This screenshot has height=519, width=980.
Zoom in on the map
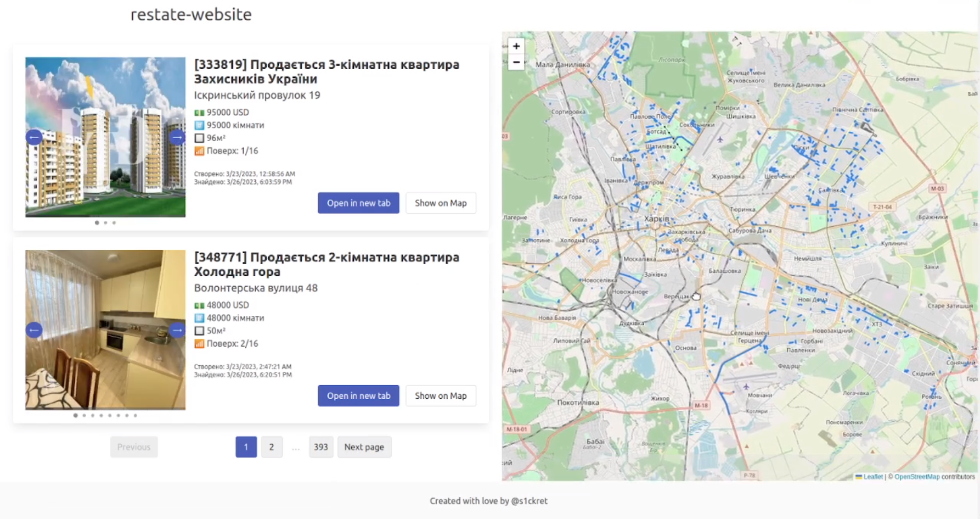[516, 46]
